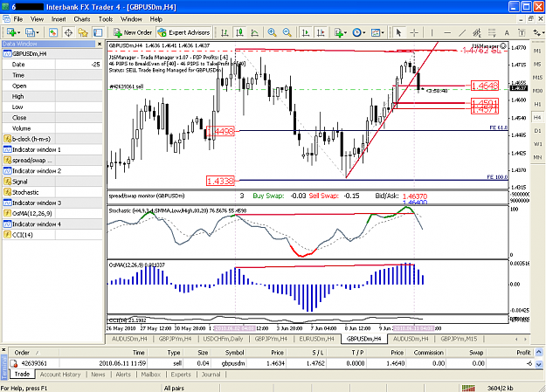
Task: Zoom in on the chart
Action: click(x=272, y=32)
